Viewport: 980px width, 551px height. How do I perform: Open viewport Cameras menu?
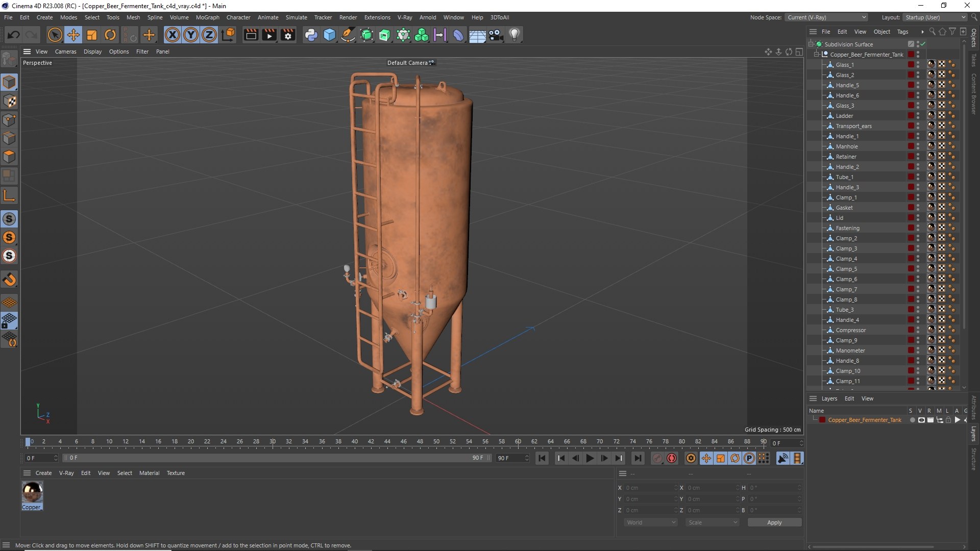click(x=65, y=52)
